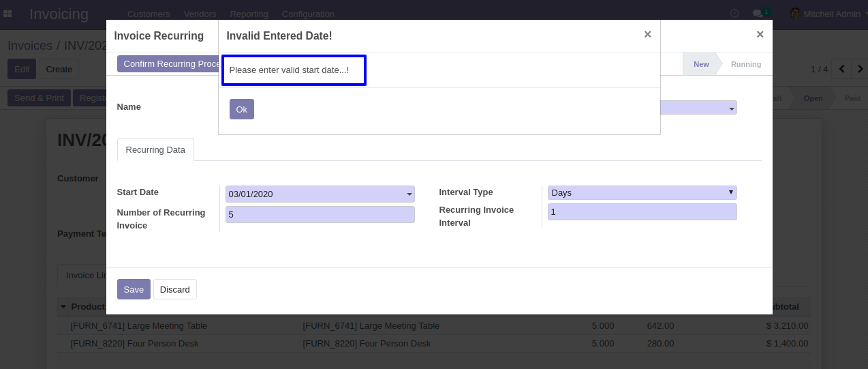
Task: Click Four Person Desk product cell
Action: coord(135,343)
